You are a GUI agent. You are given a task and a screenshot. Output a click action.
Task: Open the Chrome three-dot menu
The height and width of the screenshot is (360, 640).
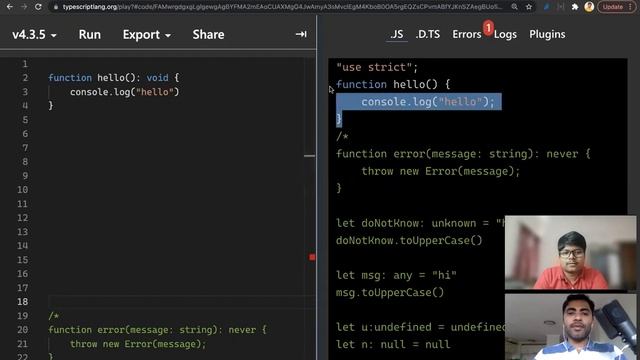coord(631,7)
